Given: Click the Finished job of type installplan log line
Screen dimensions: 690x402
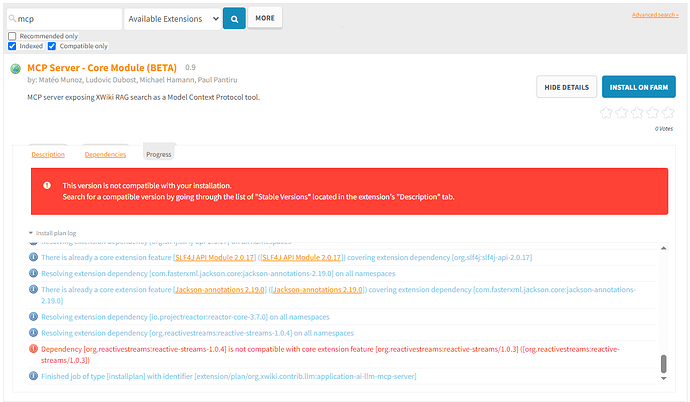Looking at the screenshot, I should click(229, 376).
